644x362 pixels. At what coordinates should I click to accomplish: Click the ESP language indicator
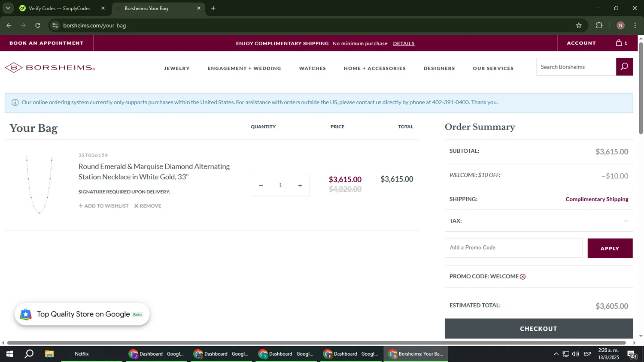tap(587, 354)
